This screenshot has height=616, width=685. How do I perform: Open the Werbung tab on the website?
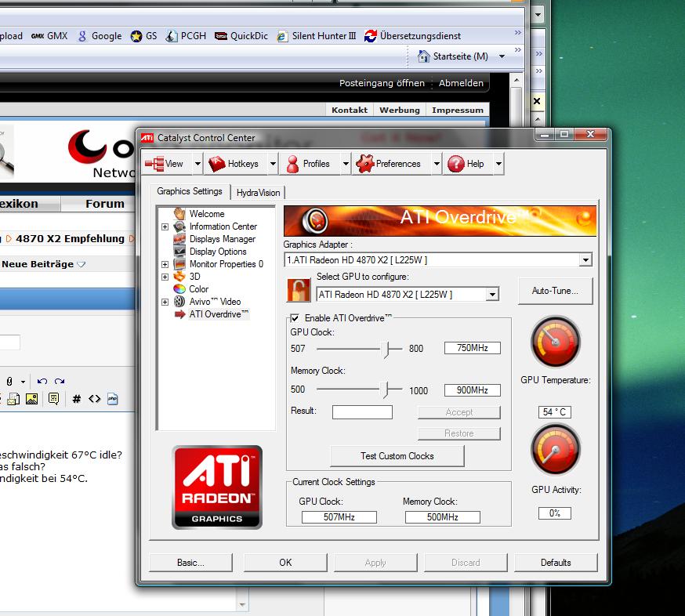399,110
